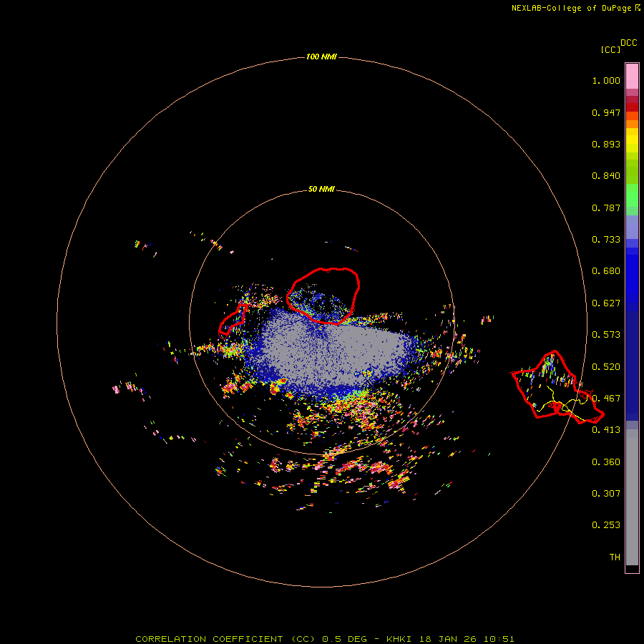Click the 0.680 value on the color scale

[606, 271]
